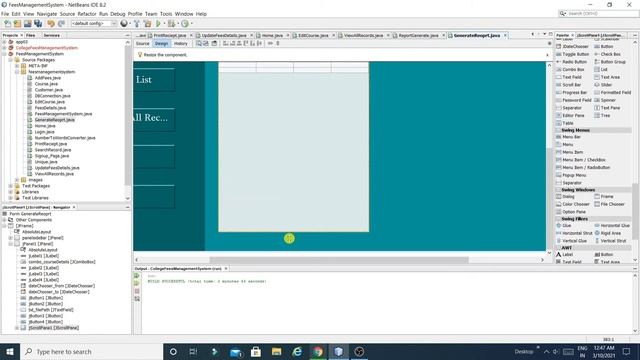This screenshot has height=360, width=640.
Task: Click the Profile Project toolbar icon
Action: tap(185, 24)
